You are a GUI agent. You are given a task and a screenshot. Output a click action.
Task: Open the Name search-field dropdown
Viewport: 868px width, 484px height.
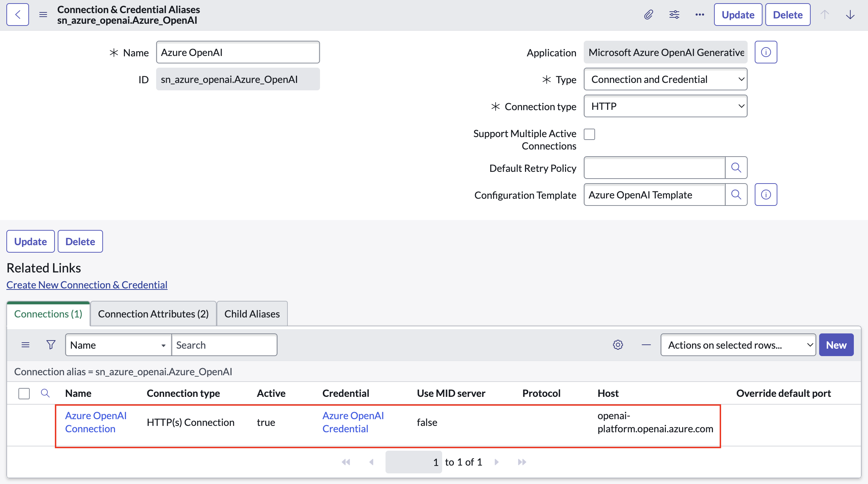click(118, 345)
